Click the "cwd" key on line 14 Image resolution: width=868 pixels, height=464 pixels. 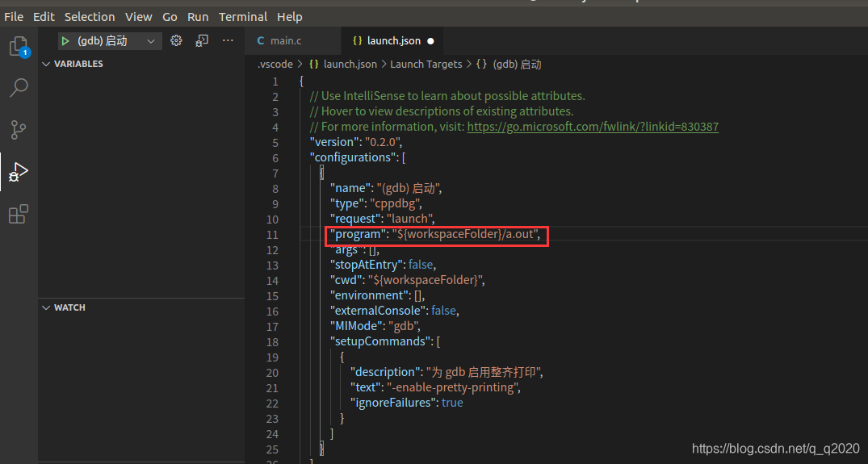[x=346, y=280]
